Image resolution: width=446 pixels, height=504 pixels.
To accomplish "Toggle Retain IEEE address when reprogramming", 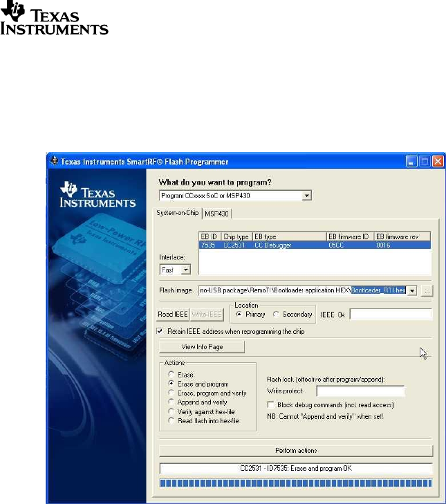I will pyautogui.click(x=160, y=331).
